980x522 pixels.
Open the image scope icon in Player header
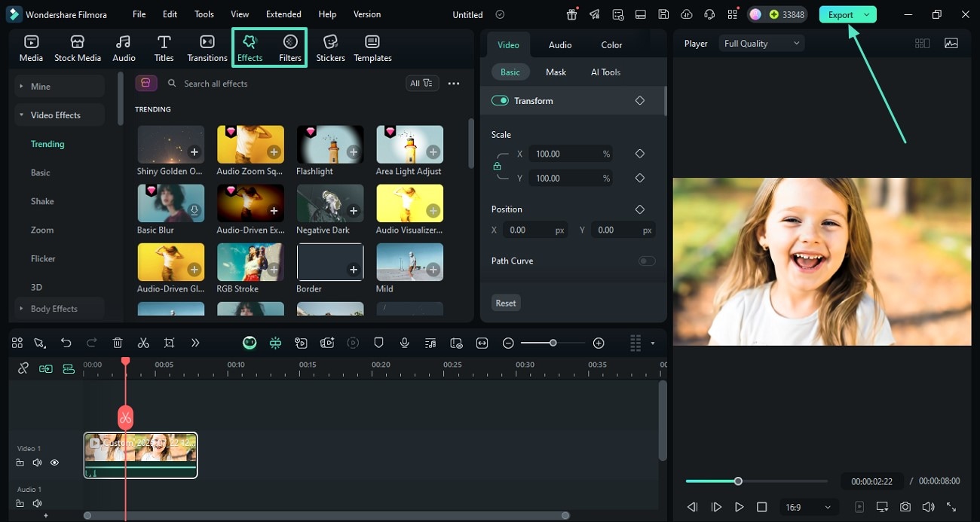(x=951, y=43)
